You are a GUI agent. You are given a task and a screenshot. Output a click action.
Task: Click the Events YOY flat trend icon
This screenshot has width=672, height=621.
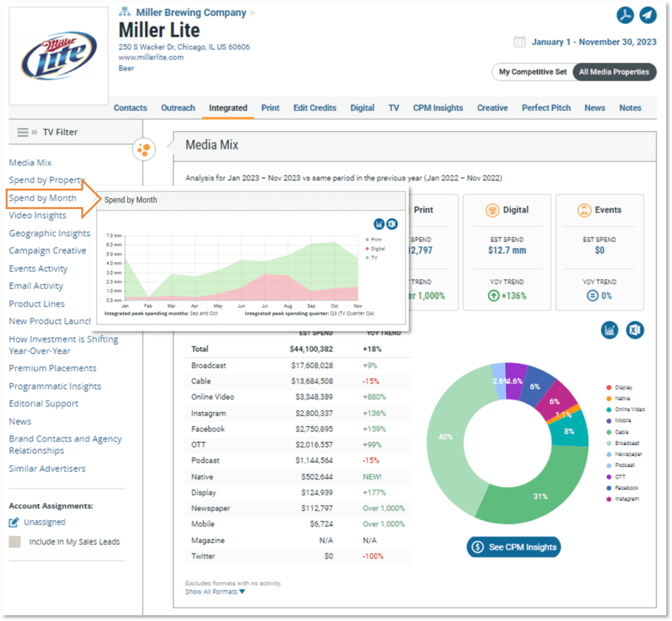(593, 296)
